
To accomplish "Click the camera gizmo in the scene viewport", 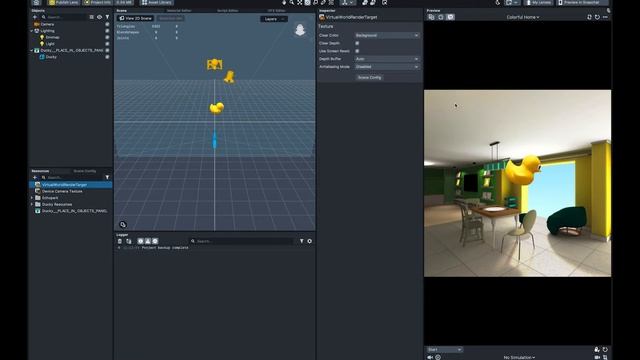I will point(215,64).
